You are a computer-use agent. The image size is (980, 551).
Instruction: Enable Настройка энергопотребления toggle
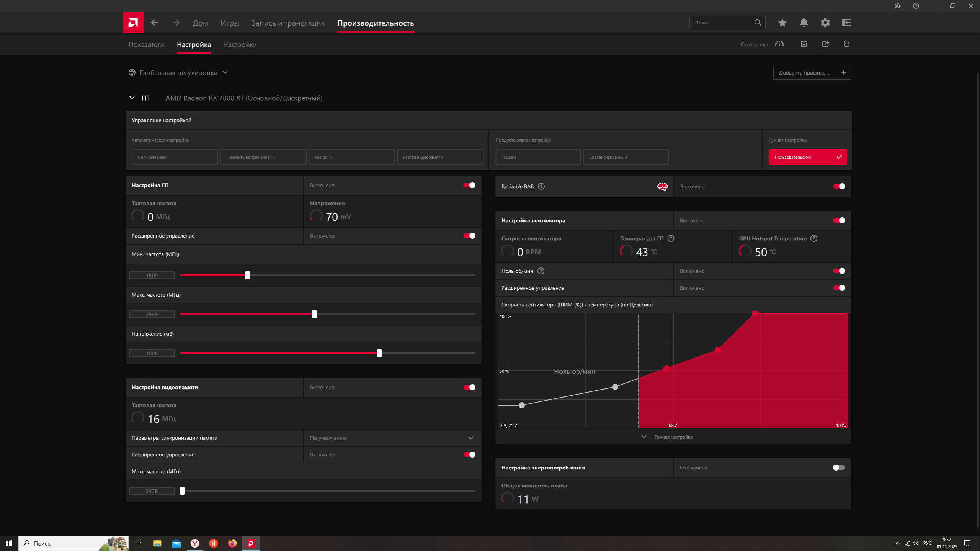click(839, 468)
